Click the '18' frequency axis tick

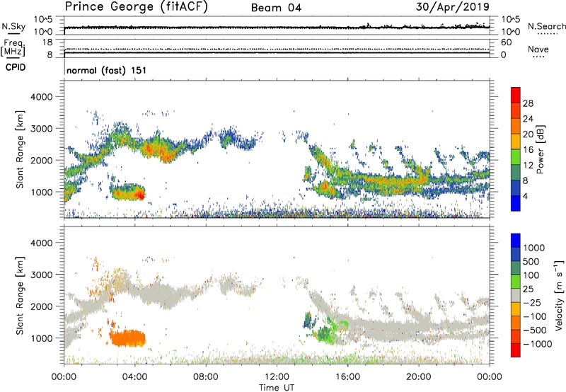(47, 42)
